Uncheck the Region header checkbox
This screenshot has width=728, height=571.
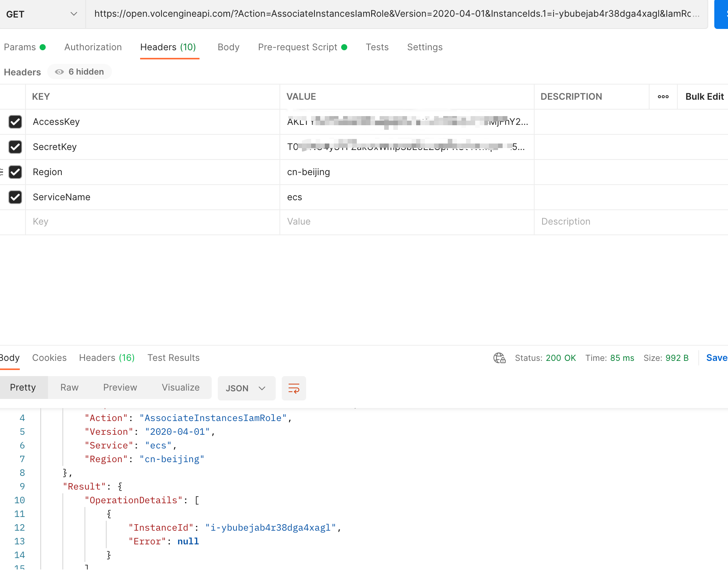(15, 172)
